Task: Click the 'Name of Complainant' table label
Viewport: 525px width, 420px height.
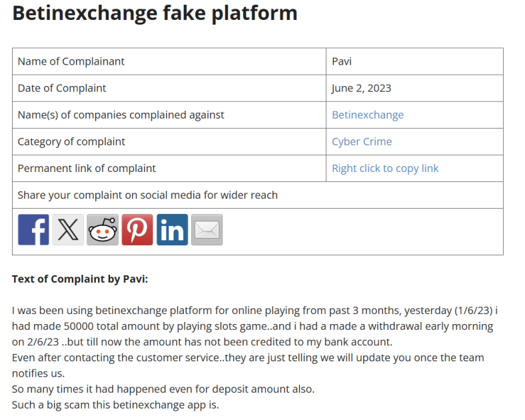Action: point(71,61)
